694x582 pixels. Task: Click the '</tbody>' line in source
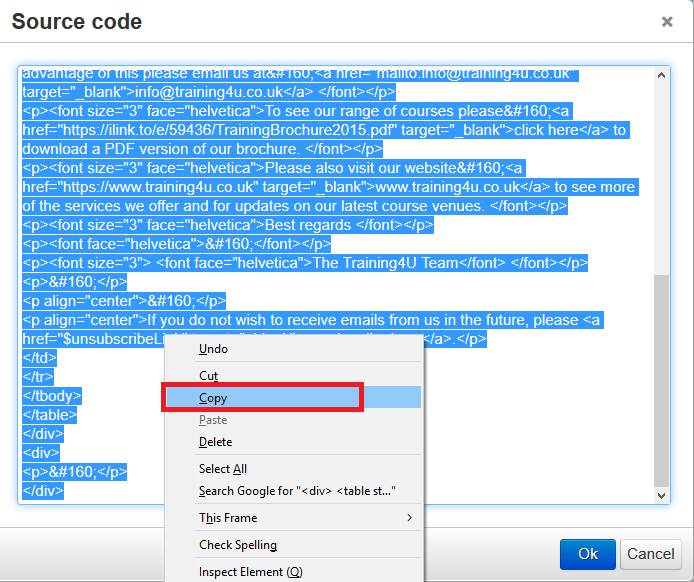click(52, 396)
